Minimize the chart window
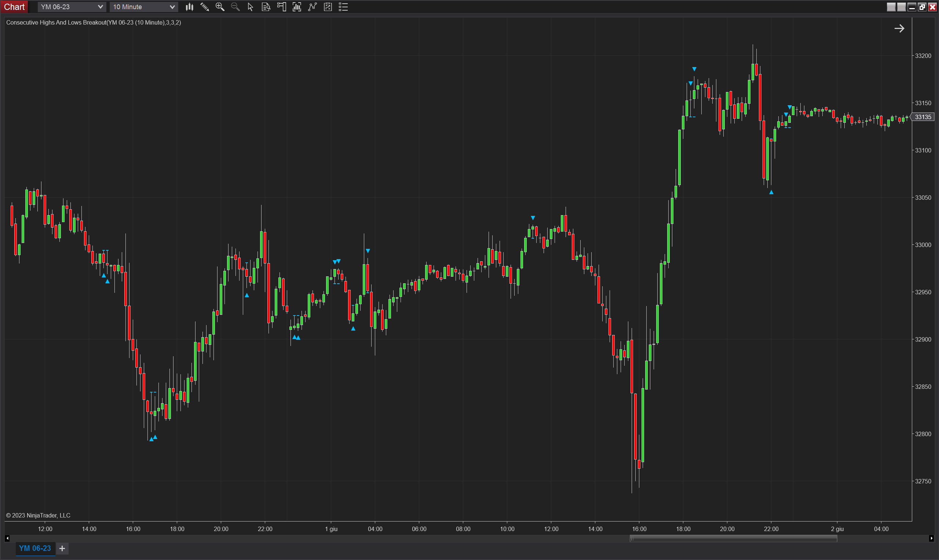 point(912,7)
